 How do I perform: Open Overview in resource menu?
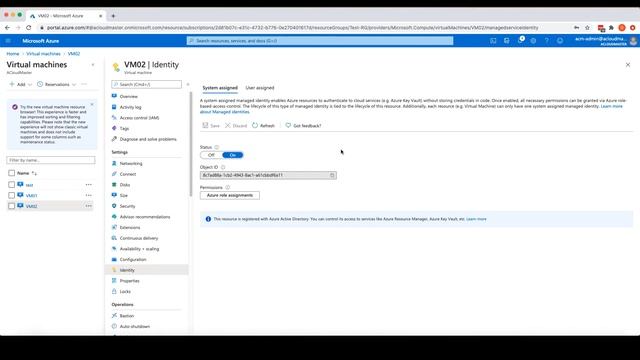click(129, 96)
